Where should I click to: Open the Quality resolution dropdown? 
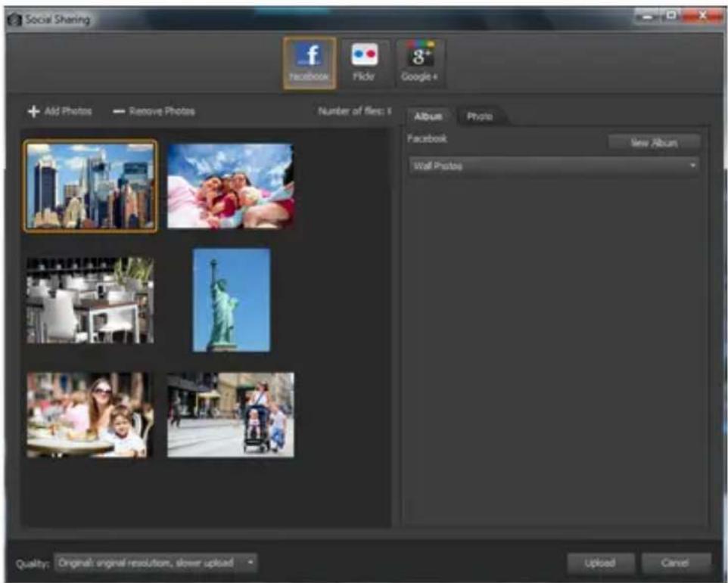click(155, 563)
